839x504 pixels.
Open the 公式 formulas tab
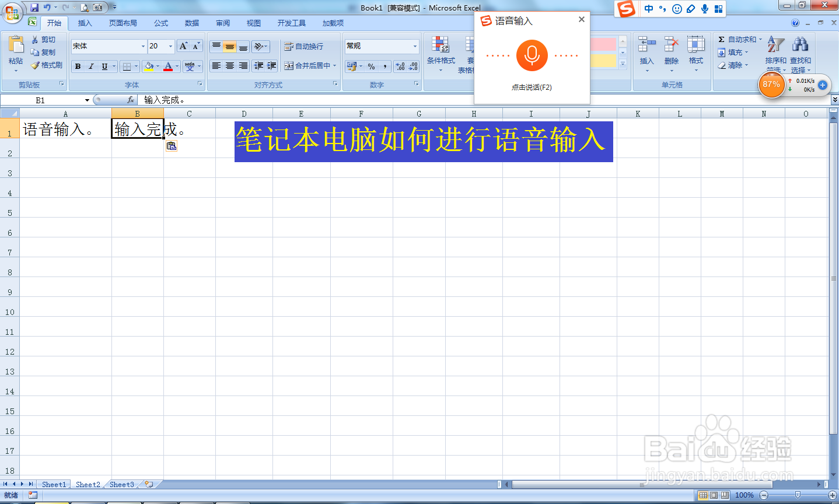pyautogui.click(x=161, y=23)
